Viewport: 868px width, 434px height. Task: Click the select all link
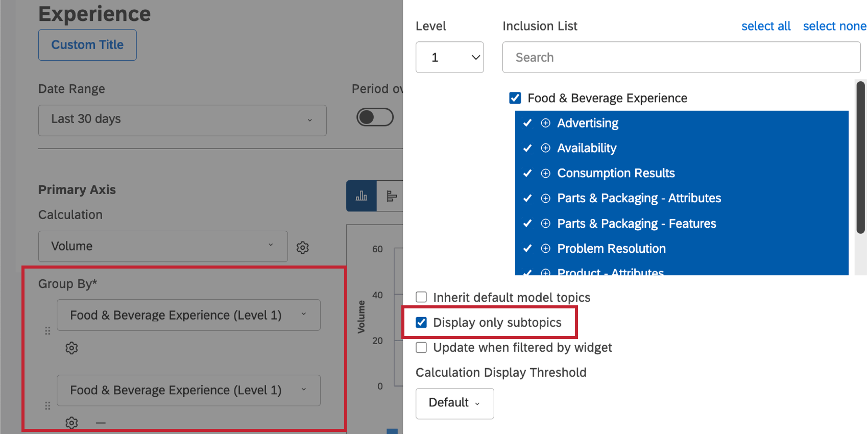[765, 26]
